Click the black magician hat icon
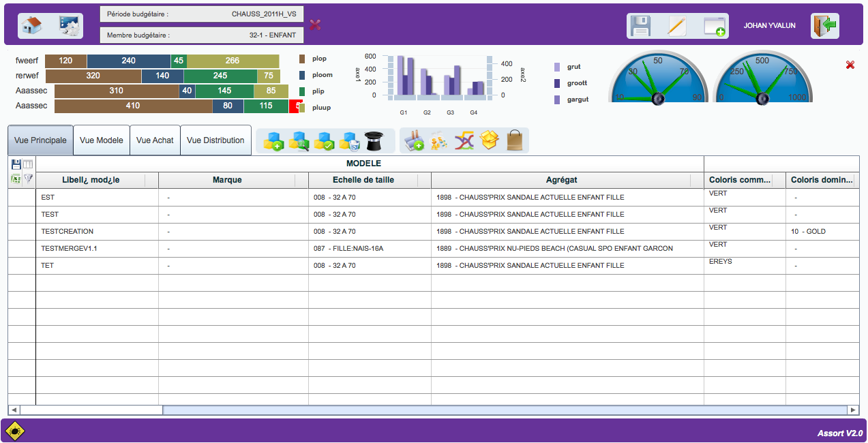The width and height of the screenshot is (868, 443). 374,140
